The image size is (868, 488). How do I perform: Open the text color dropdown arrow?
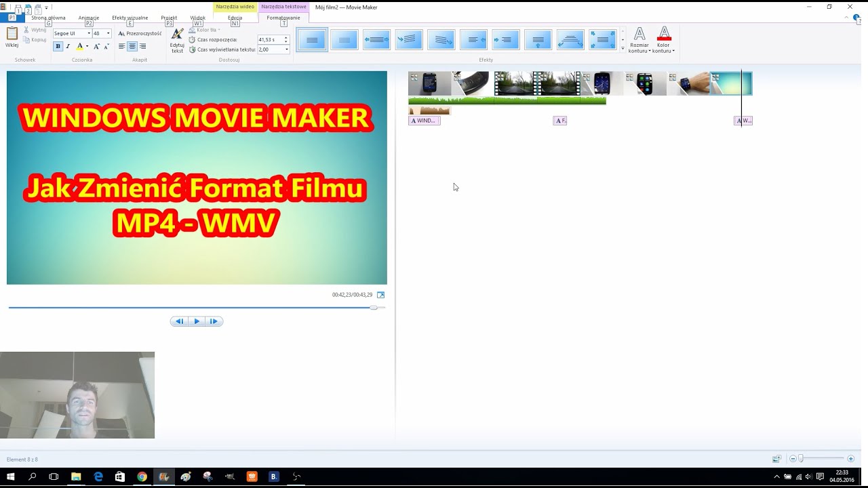[87, 46]
